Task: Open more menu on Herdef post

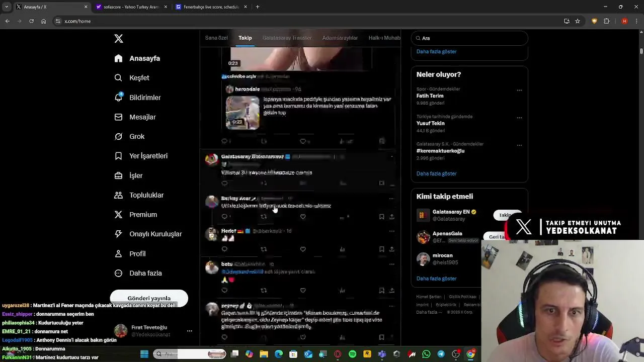Action: [391, 231]
